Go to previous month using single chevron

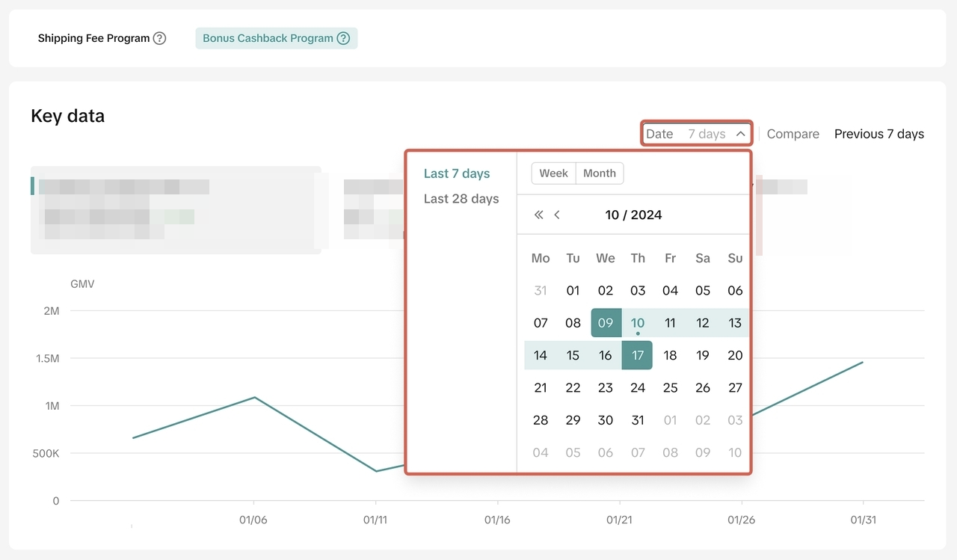[557, 215]
